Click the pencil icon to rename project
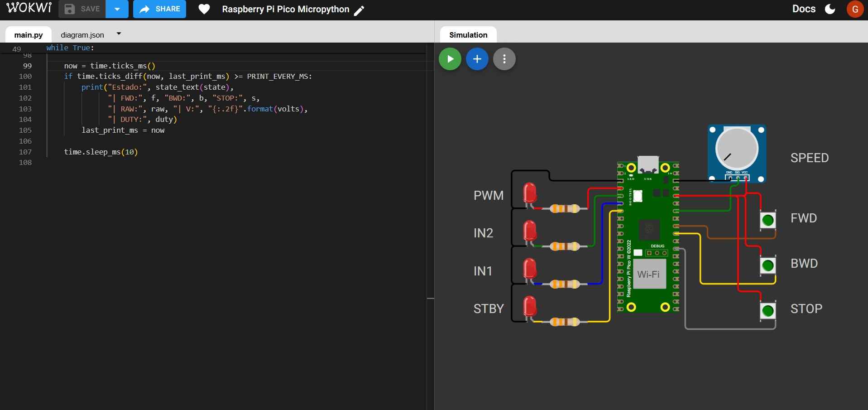 pyautogui.click(x=359, y=11)
